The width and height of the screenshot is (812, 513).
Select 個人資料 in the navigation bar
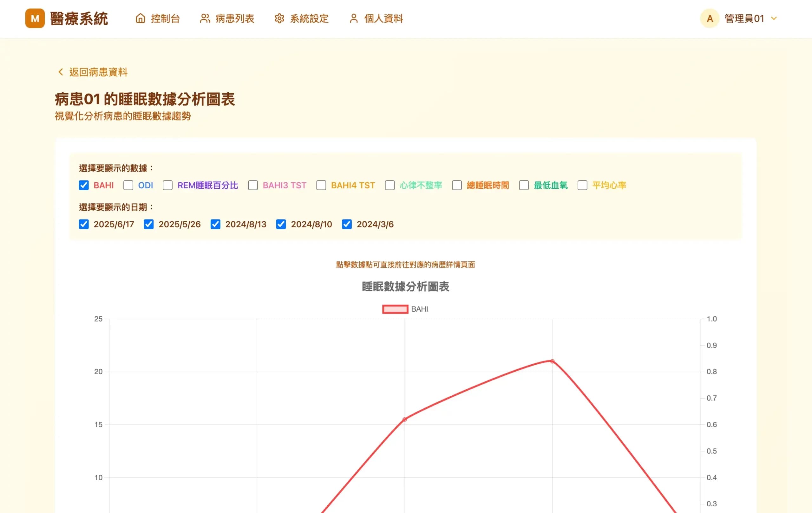click(384, 18)
